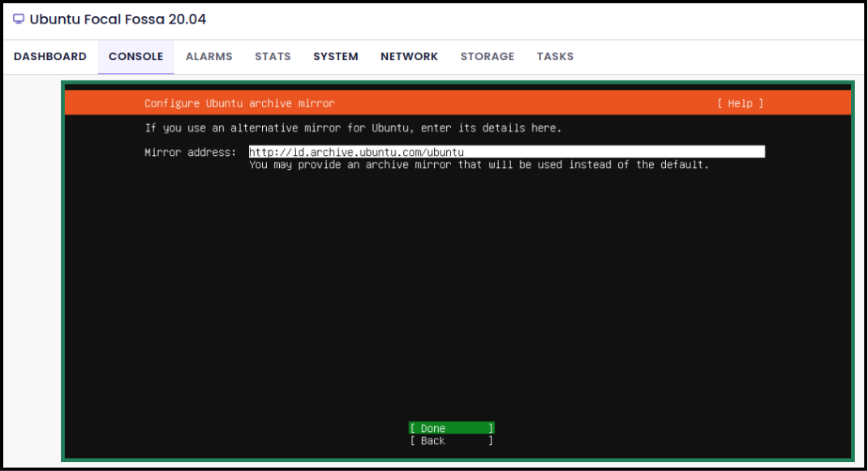868x471 pixels.
Task: Switch to the ALARMS tab
Action: point(209,57)
